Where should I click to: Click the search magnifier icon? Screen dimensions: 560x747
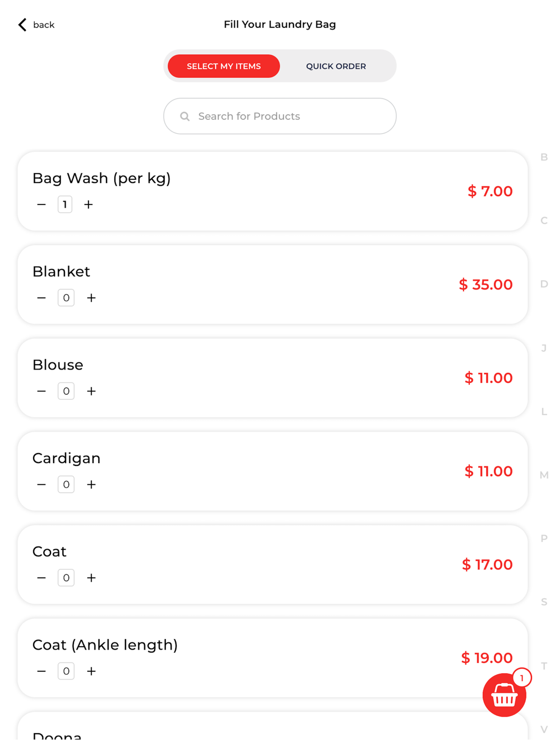(185, 116)
